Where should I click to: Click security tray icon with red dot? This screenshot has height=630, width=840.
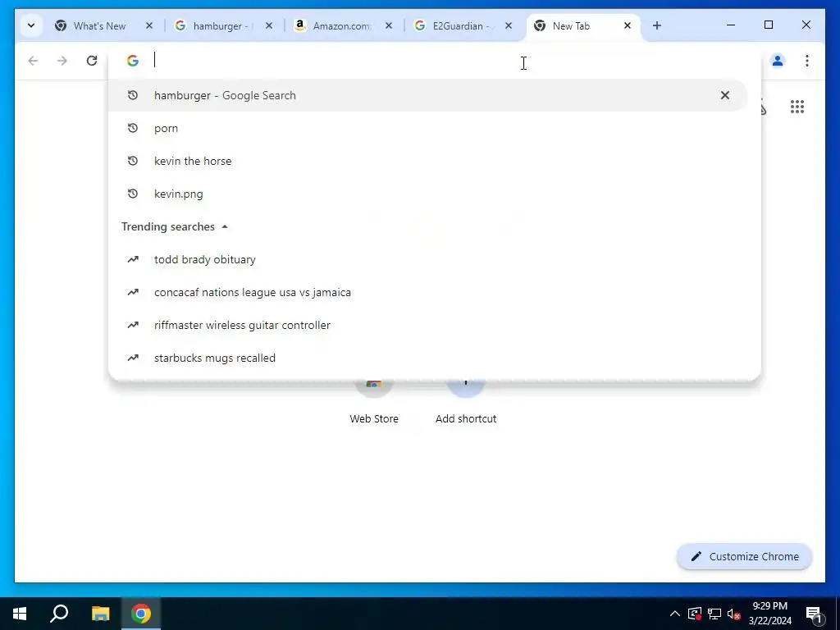point(694,614)
